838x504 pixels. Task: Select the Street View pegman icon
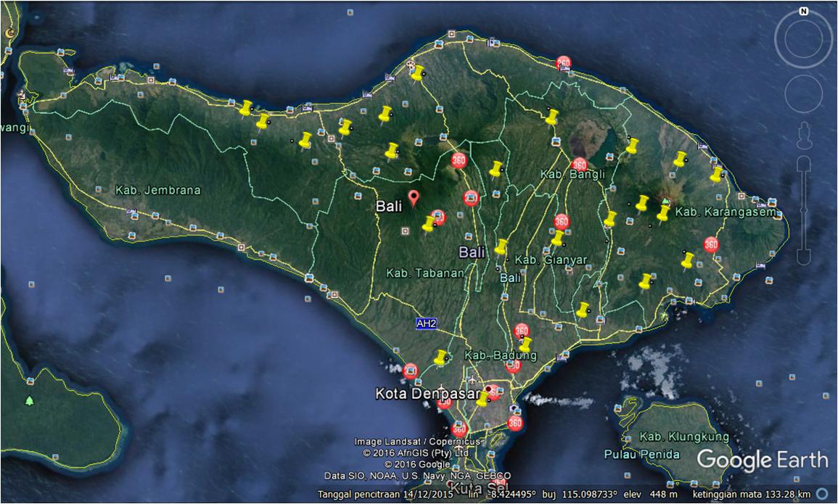(x=803, y=136)
